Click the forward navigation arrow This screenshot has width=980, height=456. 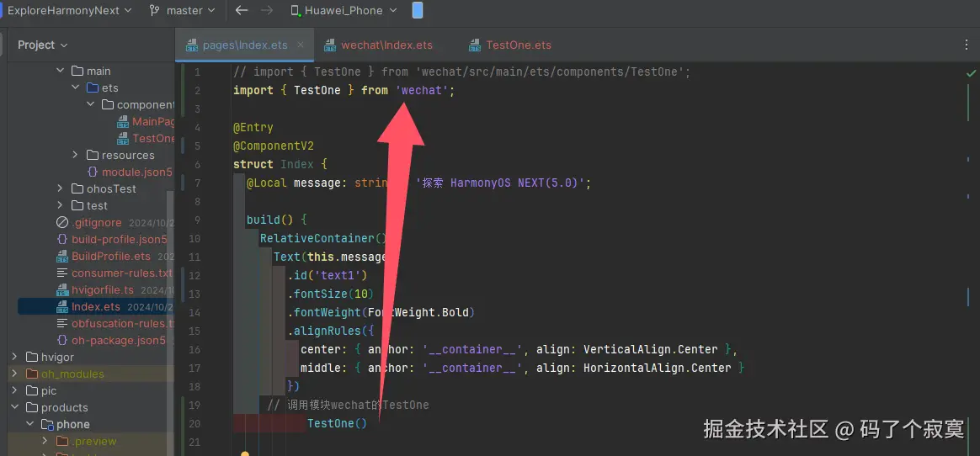tap(266, 11)
